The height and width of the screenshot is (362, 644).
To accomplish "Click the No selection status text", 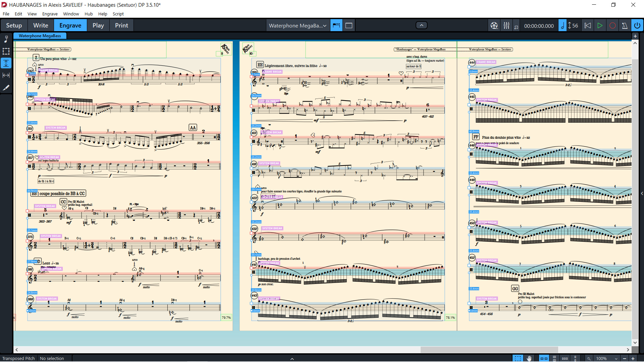I will pyautogui.click(x=52, y=358).
